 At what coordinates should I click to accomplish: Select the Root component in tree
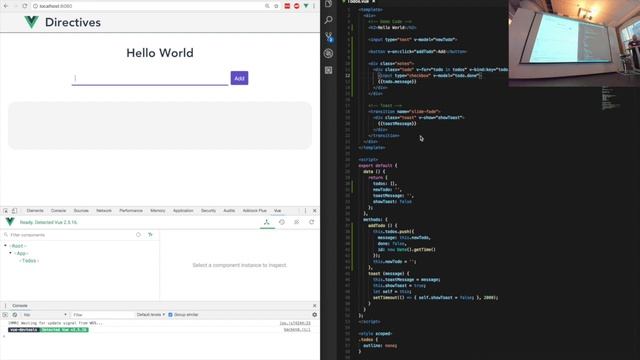(18, 246)
